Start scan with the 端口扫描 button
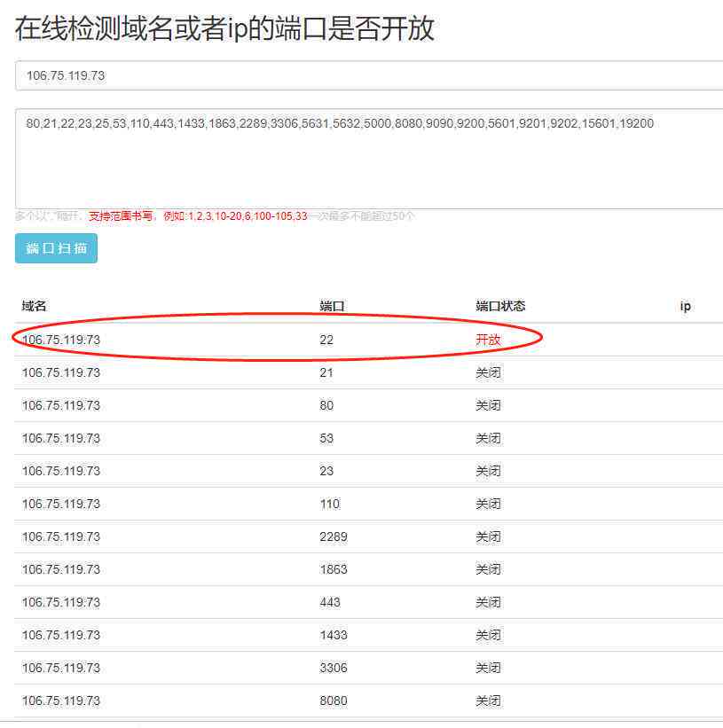This screenshot has height=728, width=723. click(x=56, y=248)
